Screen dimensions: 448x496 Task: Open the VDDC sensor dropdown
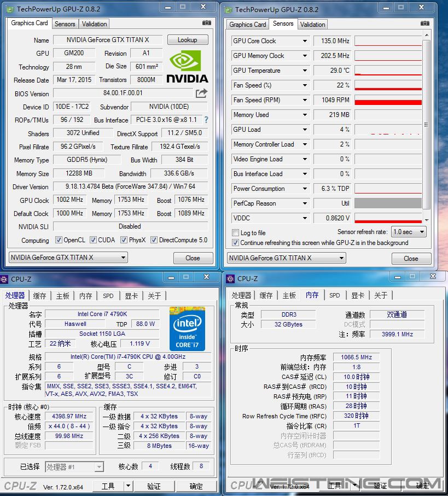305,218
